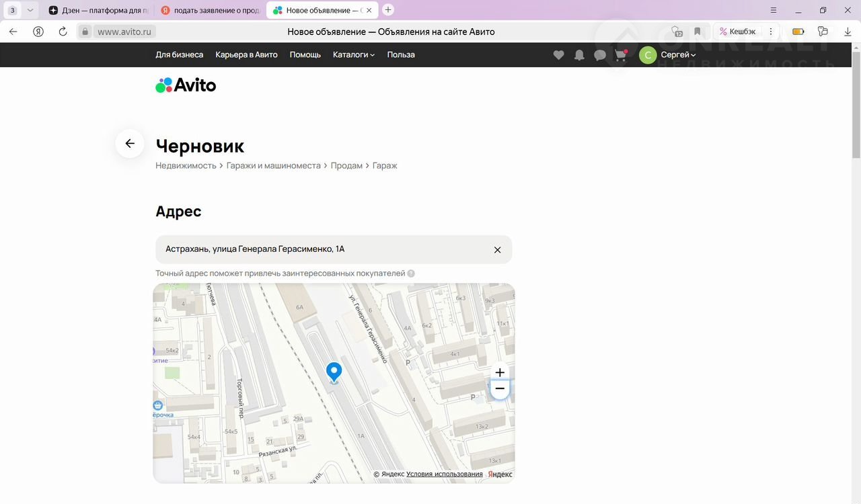This screenshot has height=504, width=861.
Task: Clear the address field with X icon
Action: pos(497,250)
